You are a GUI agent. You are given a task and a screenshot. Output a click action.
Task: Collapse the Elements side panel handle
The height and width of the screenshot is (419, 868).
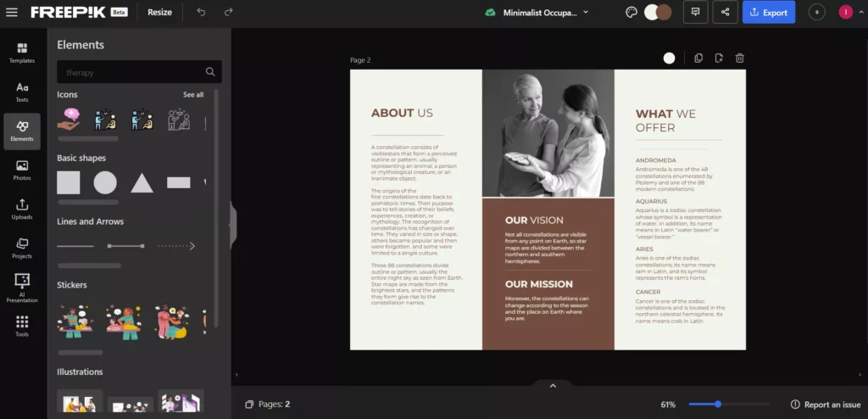[x=233, y=225]
